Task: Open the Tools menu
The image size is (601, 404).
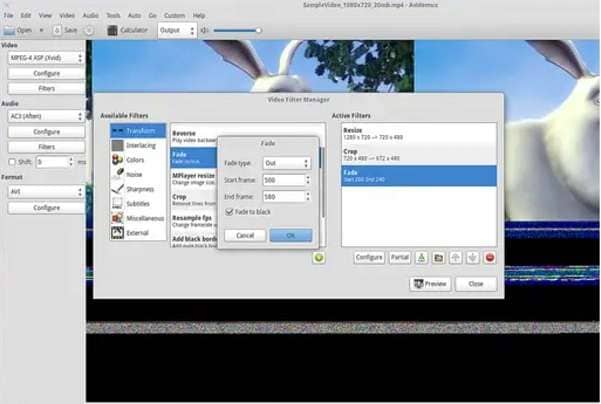Action: click(113, 15)
